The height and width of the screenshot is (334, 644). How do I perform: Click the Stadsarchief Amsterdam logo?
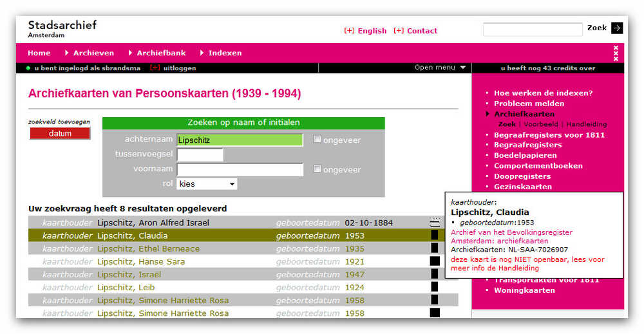point(62,28)
